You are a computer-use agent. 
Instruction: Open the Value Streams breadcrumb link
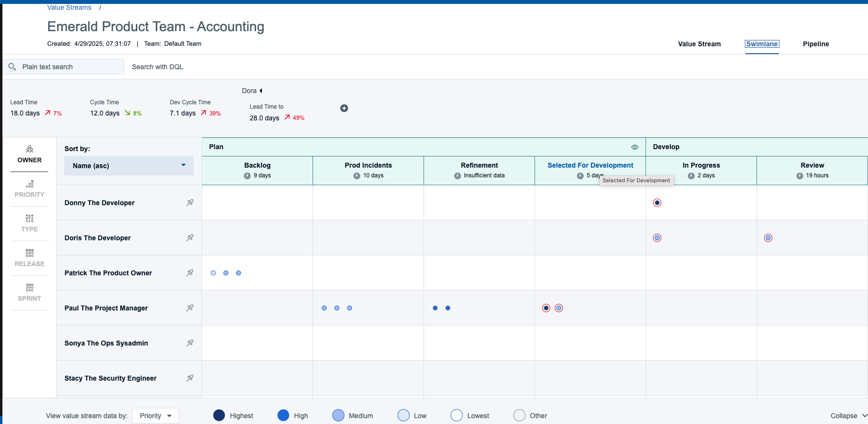[x=69, y=7]
